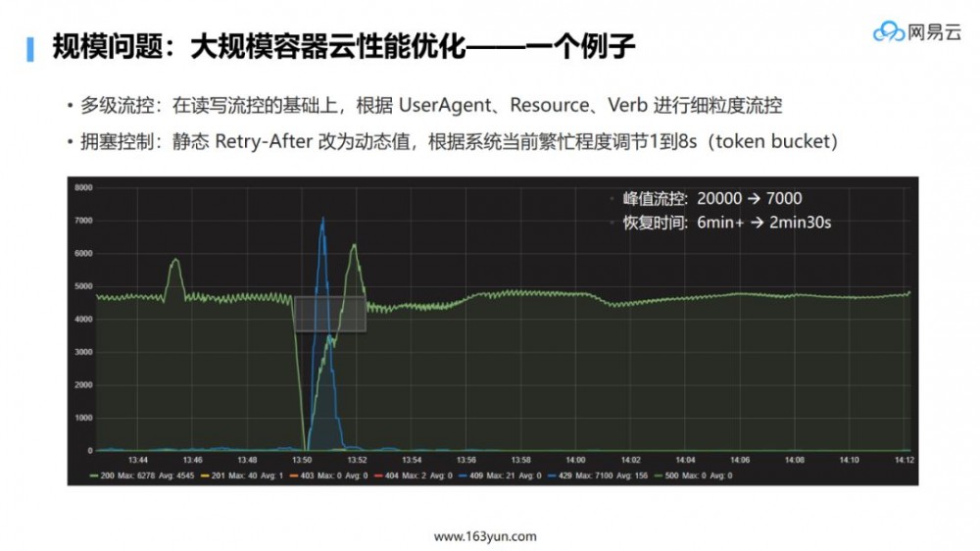
Task: Toggle the 429 series in chart legend
Action: click(598, 476)
